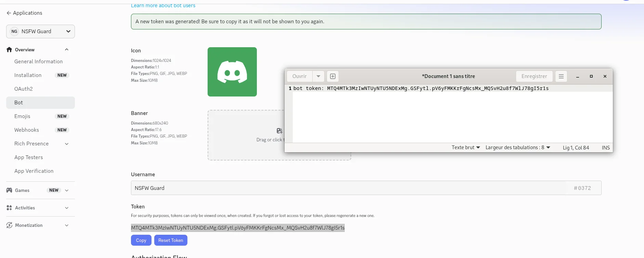Click the Document 1 sans titre title
This screenshot has height=258, width=644.
(x=448, y=76)
